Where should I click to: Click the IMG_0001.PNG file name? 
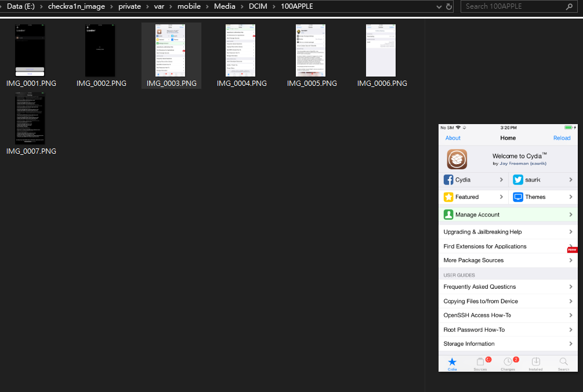pyautogui.click(x=31, y=84)
